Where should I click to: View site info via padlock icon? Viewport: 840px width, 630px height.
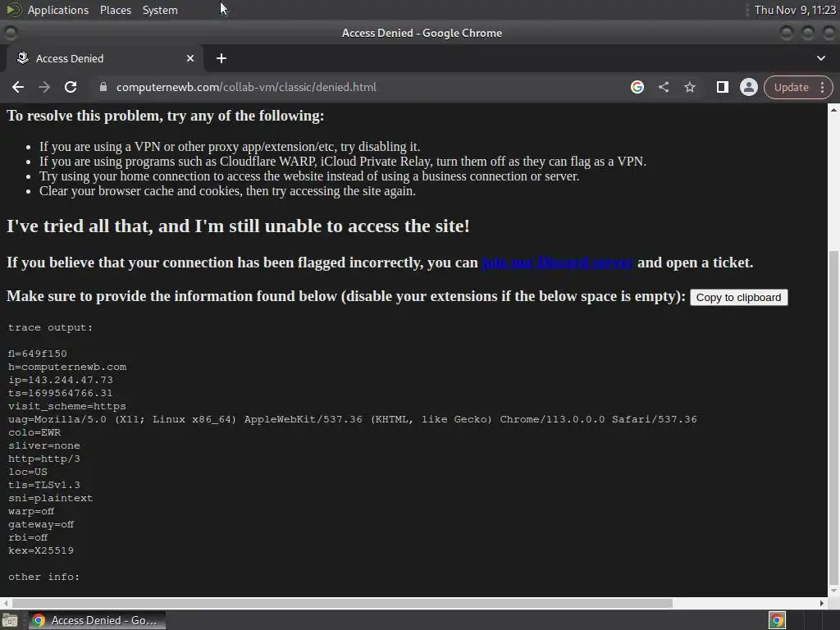point(103,87)
